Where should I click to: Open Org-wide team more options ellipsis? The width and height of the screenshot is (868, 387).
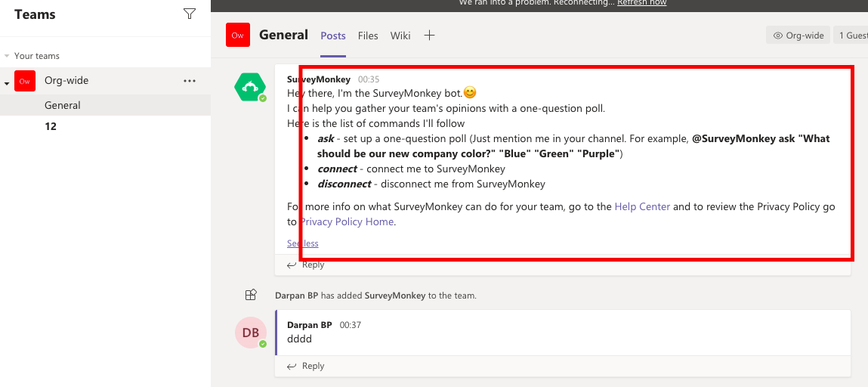(190, 81)
